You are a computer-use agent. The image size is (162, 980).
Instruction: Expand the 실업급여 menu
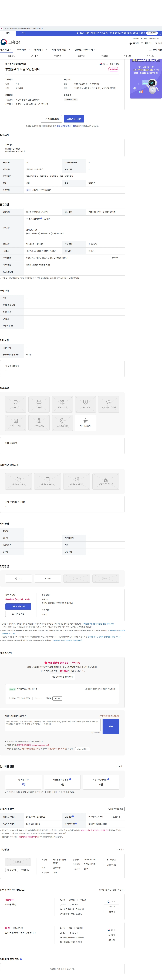[x=40, y=50]
